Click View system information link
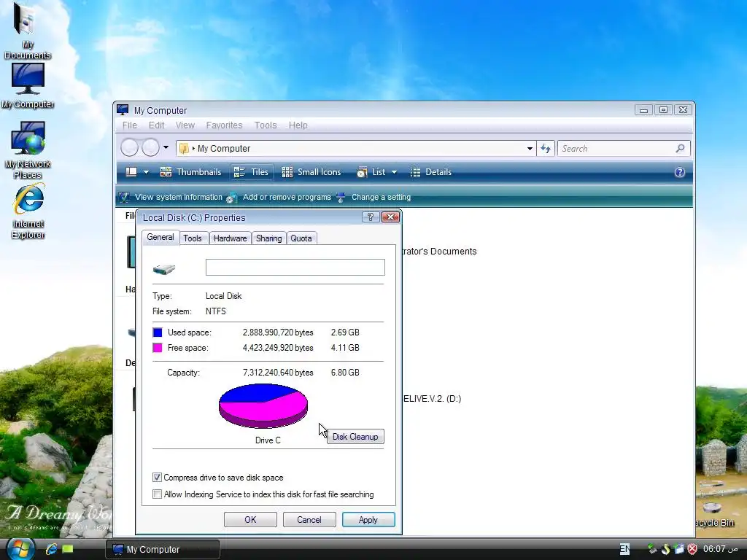This screenshot has width=747, height=560. coord(178,197)
